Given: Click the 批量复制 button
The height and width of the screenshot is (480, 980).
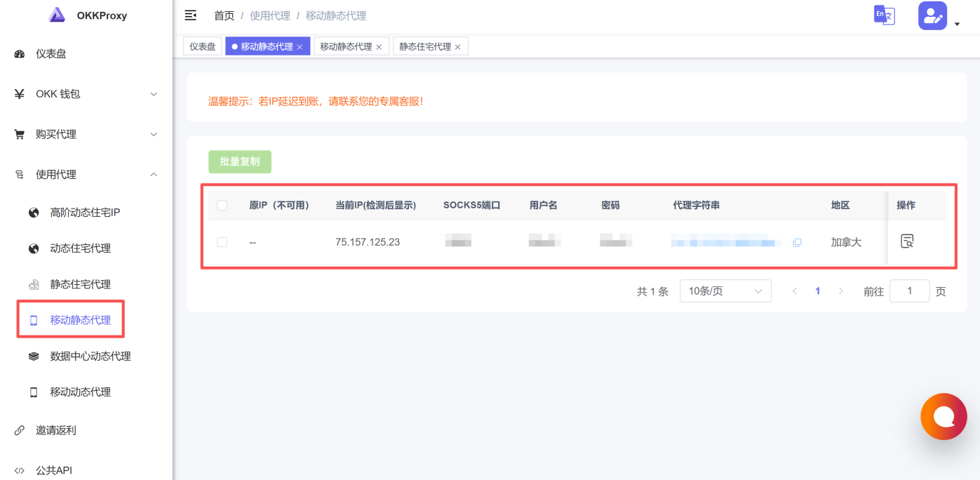Looking at the screenshot, I should point(240,161).
